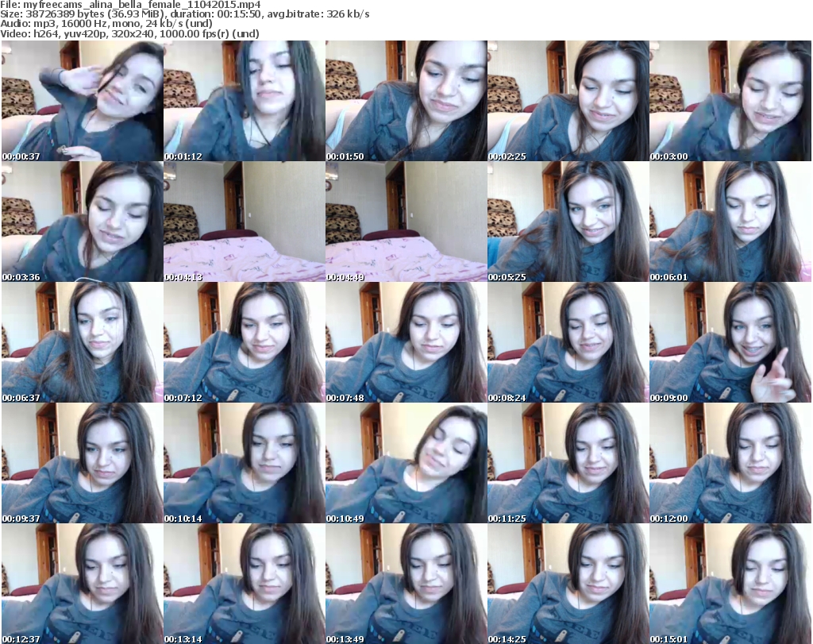813x644 pixels.
Task: Click the empty bed frame at 00:04:13
Action: click(244, 222)
